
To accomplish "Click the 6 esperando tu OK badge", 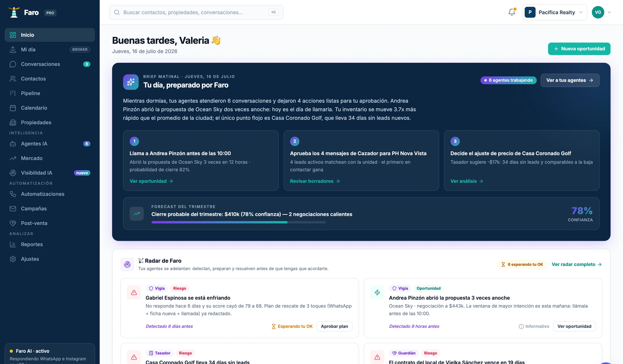I will click(x=523, y=264).
